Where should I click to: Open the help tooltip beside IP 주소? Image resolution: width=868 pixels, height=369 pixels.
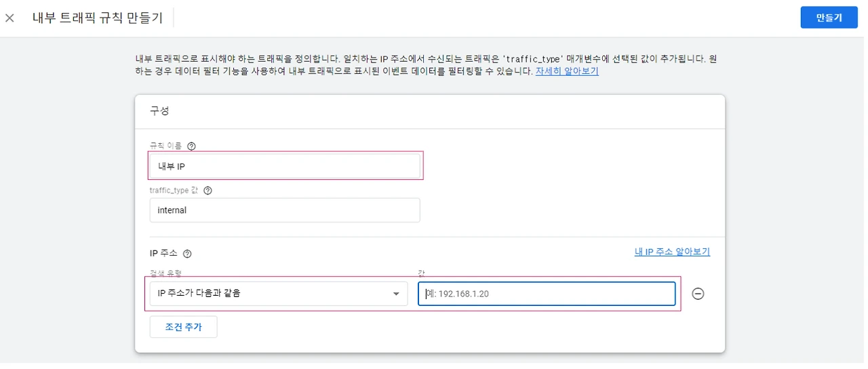point(187,254)
